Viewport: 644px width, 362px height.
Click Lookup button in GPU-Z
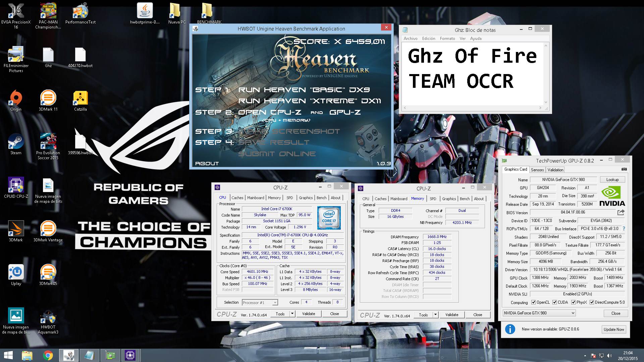coord(612,180)
